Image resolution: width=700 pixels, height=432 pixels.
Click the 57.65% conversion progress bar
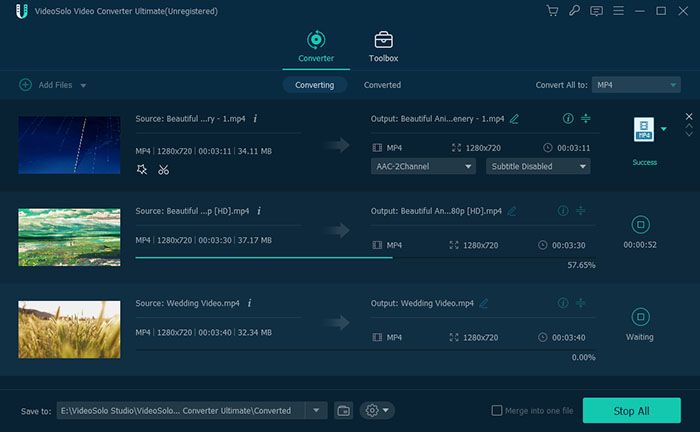(x=365, y=258)
